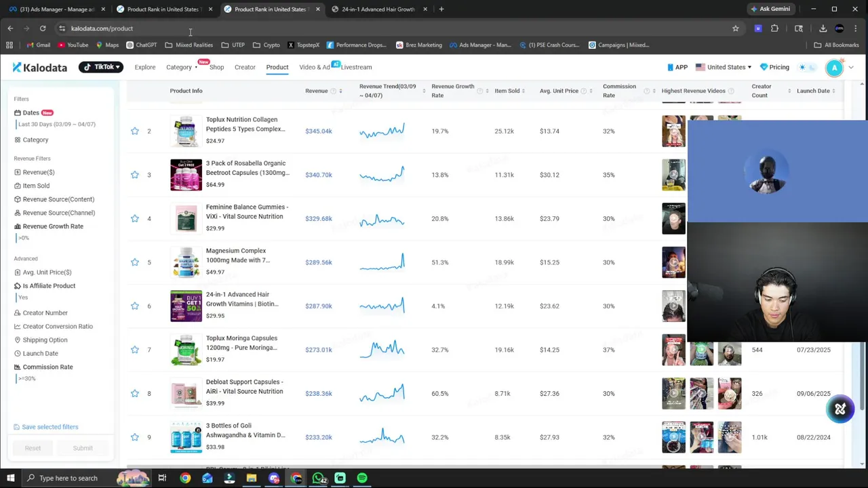Open the Debloat Support Capsules product thumbnail
This screenshot has width=868, height=488.
[x=186, y=394]
